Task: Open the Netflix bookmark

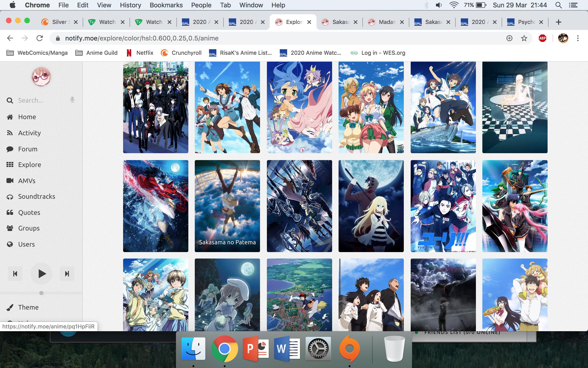Action: (140, 53)
